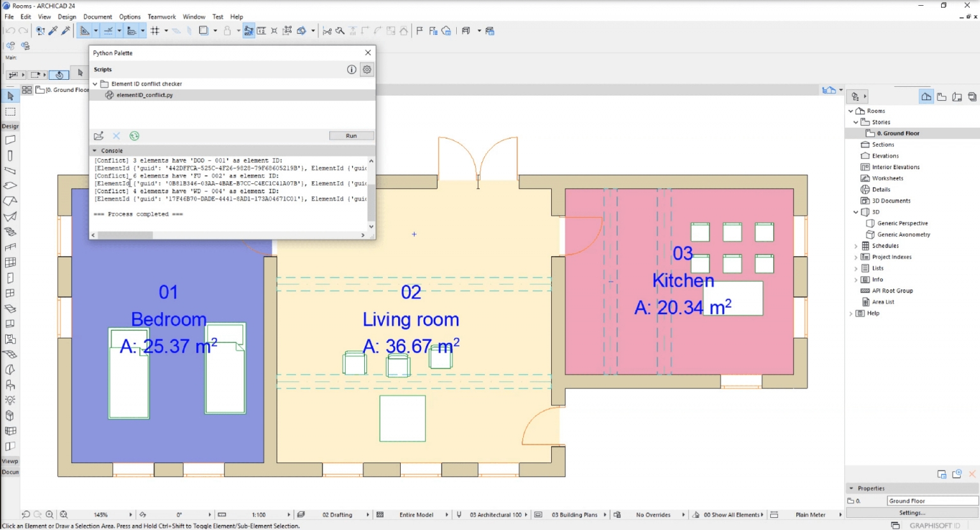The width and height of the screenshot is (980, 530).
Task: Select the Arrow selection tool
Action: tap(10, 95)
